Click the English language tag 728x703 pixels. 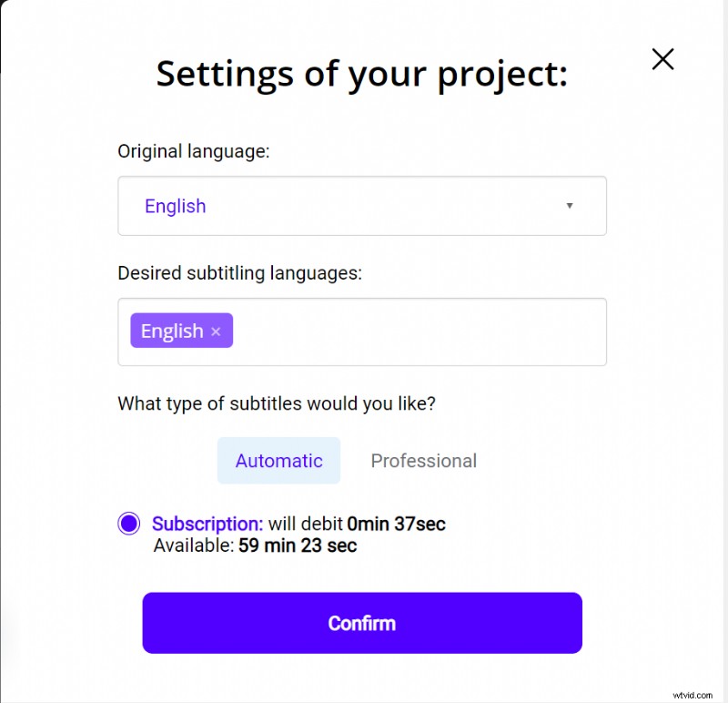pyautogui.click(x=173, y=331)
